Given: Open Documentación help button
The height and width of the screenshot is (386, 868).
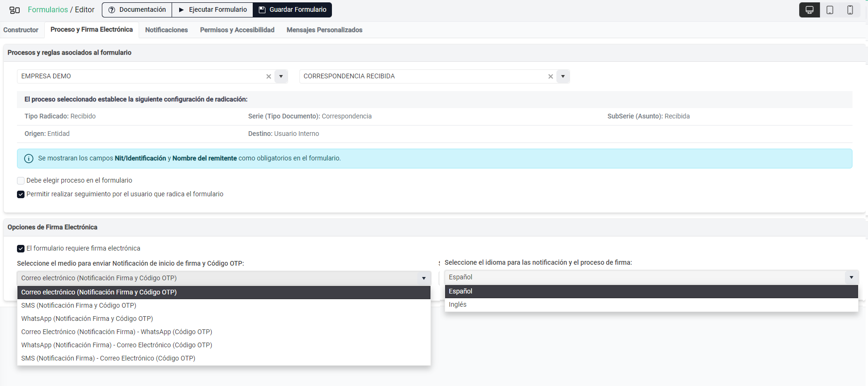Looking at the screenshot, I should 137,10.
